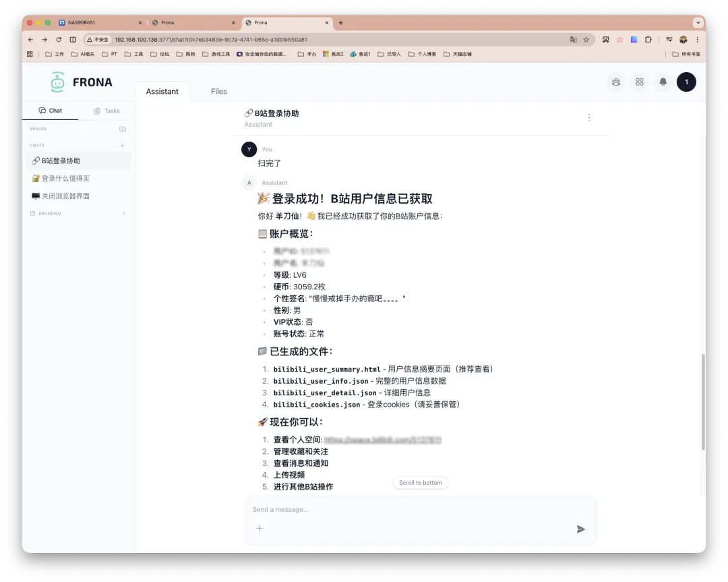Click the bilibili_user_summary.html file name
The width and height of the screenshot is (728, 582).
[x=327, y=370]
